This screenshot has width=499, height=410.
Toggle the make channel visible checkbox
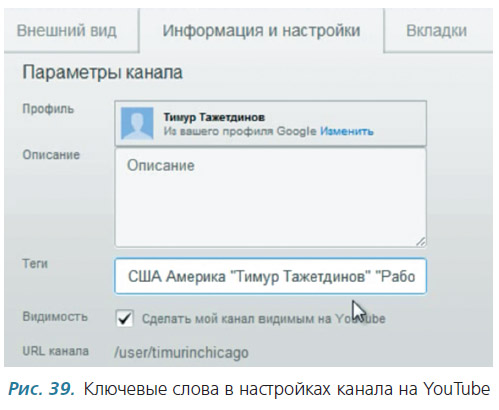click(125, 318)
